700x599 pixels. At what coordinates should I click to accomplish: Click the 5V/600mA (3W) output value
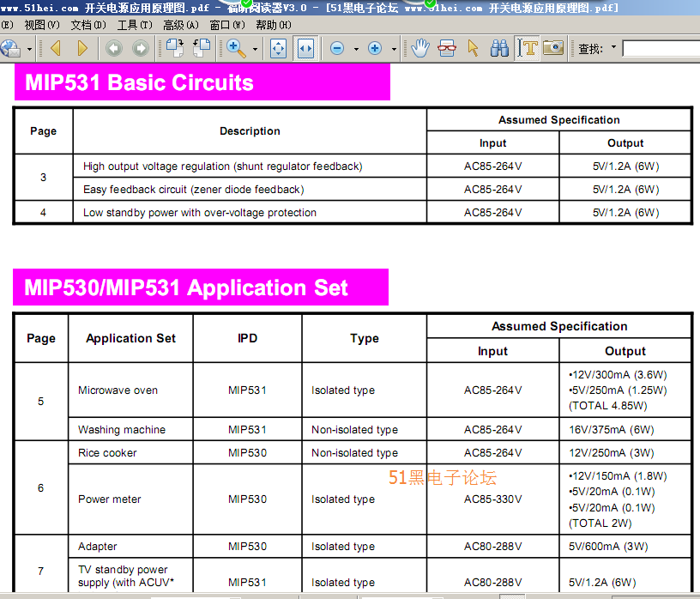coord(608,547)
